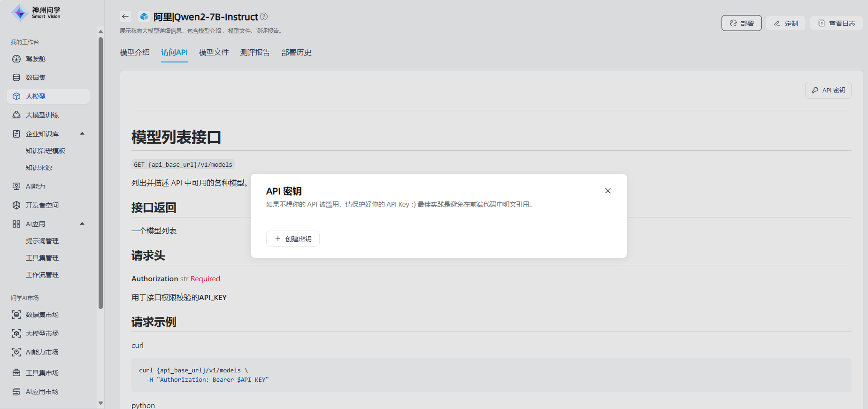Switch to the 测评报告 tab
Image resolution: width=868 pixels, height=409 pixels.
255,53
